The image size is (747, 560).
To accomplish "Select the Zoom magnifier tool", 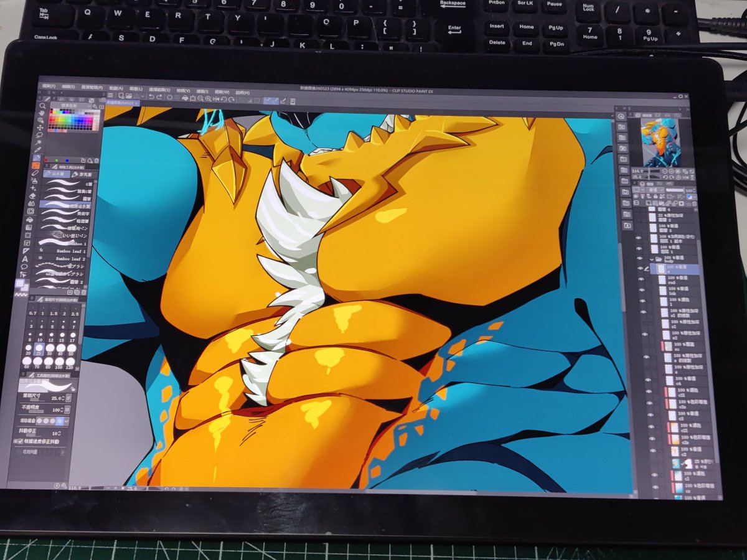I will 42,106.
